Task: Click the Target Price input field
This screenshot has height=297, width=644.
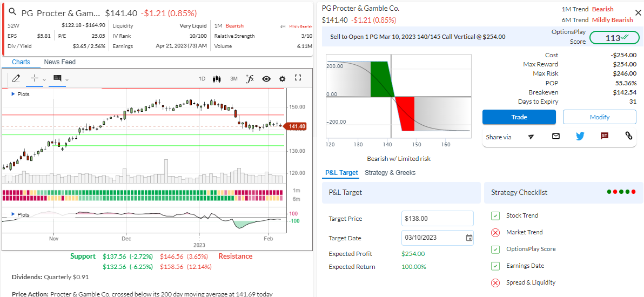Action: tap(438, 219)
